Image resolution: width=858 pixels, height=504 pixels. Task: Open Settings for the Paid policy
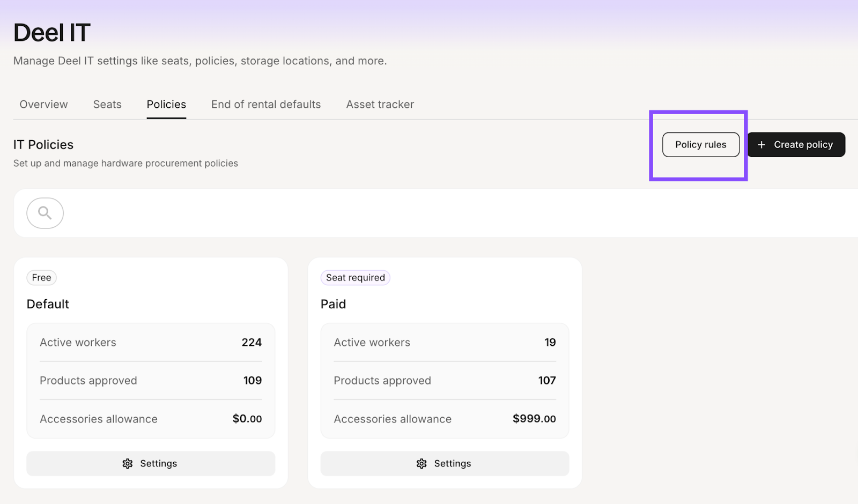445,463
